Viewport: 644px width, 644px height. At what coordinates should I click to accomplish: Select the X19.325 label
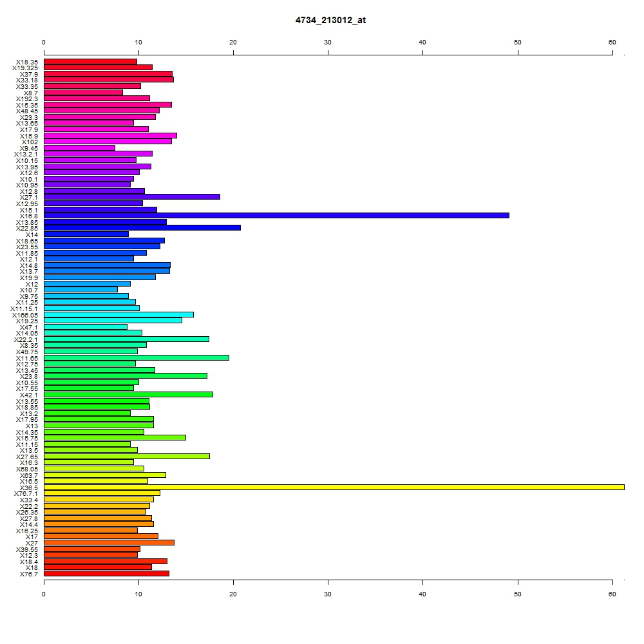(24, 68)
